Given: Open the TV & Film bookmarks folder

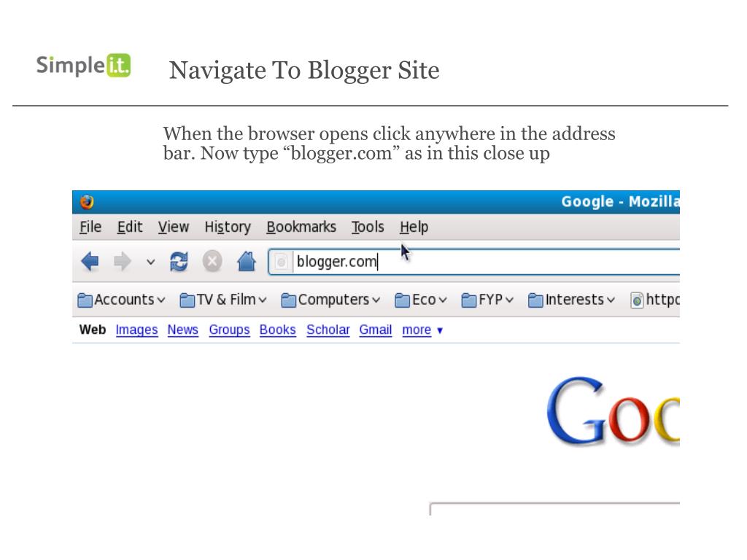Looking at the screenshot, I should tap(223, 300).
